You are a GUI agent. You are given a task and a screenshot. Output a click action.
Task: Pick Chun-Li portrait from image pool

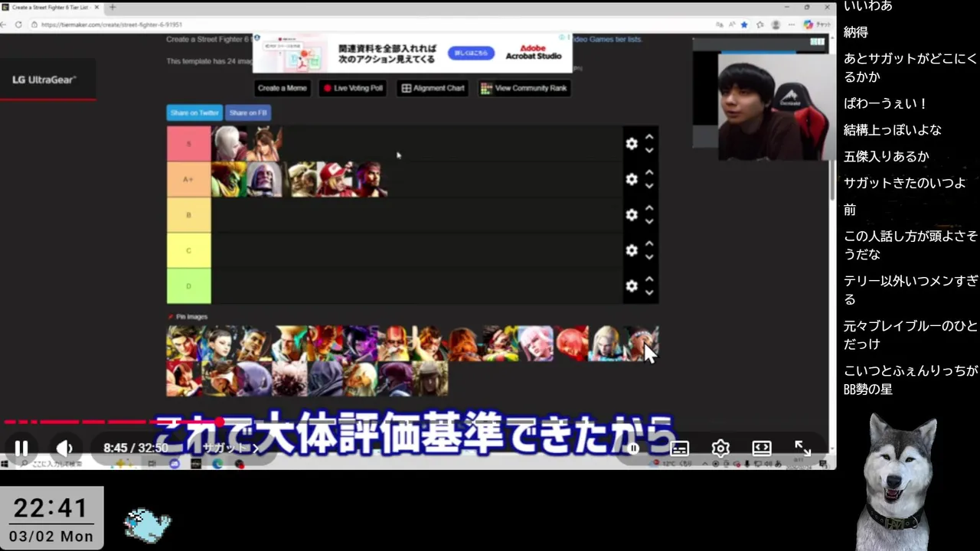pos(220,344)
